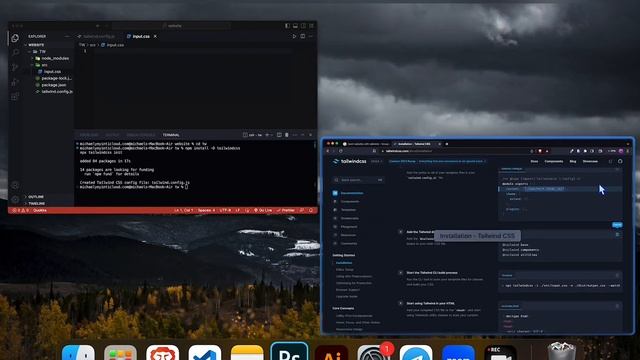Open Editor Setup in Tailwind docs sidebar

pyautogui.click(x=344, y=270)
